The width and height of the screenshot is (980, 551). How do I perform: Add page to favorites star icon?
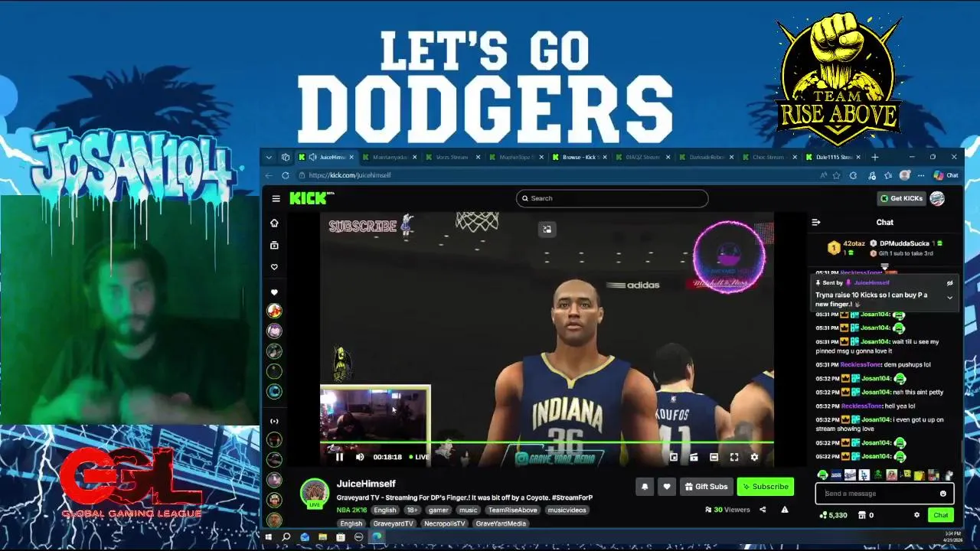(836, 175)
